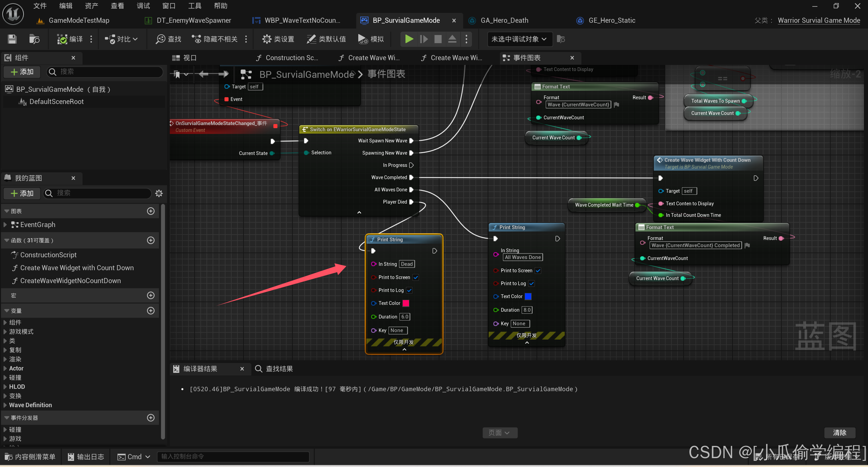Toggle Print to Screen on All Waves Done node
The image size is (868, 467).
click(x=538, y=271)
